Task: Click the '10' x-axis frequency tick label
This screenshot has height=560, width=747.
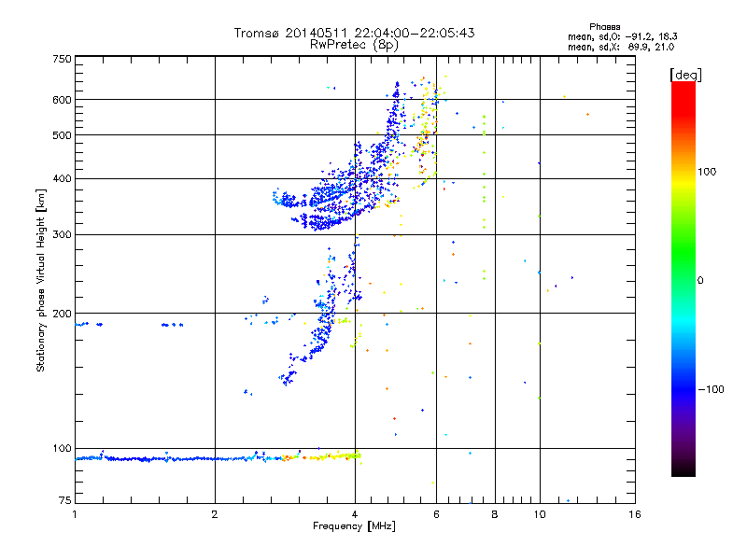Action: pos(540,514)
